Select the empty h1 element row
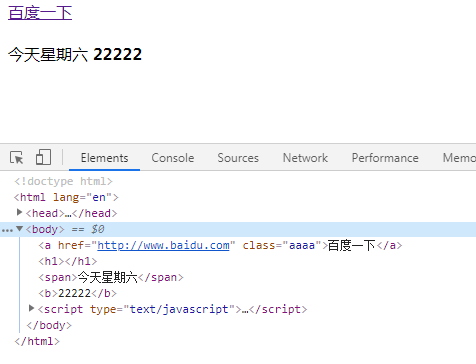476x364 pixels. (68, 261)
